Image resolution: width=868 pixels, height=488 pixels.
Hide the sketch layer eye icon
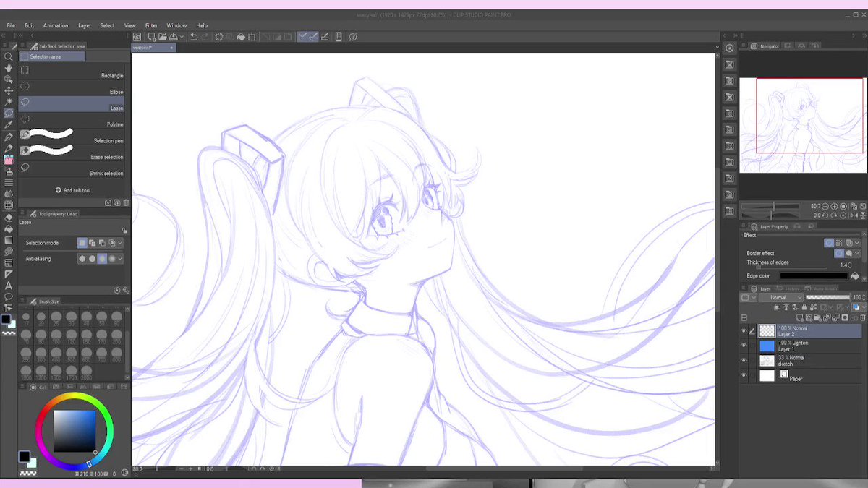click(744, 360)
